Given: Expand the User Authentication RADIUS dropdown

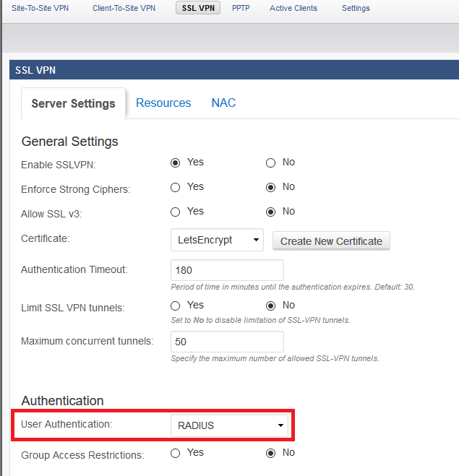Looking at the screenshot, I should point(230,425).
